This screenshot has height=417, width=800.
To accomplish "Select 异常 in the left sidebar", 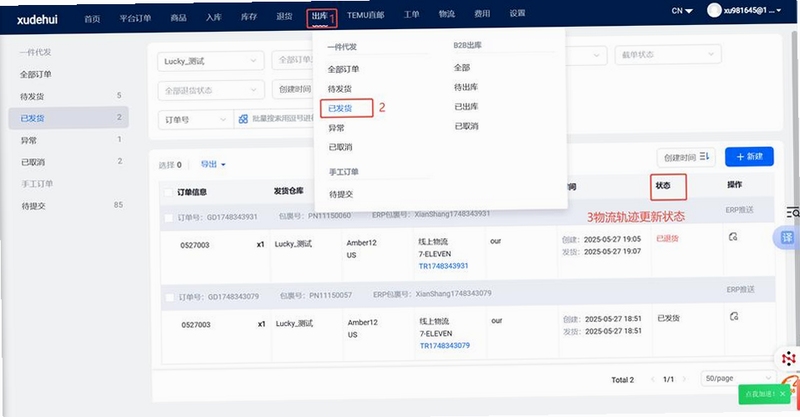I will [29, 140].
